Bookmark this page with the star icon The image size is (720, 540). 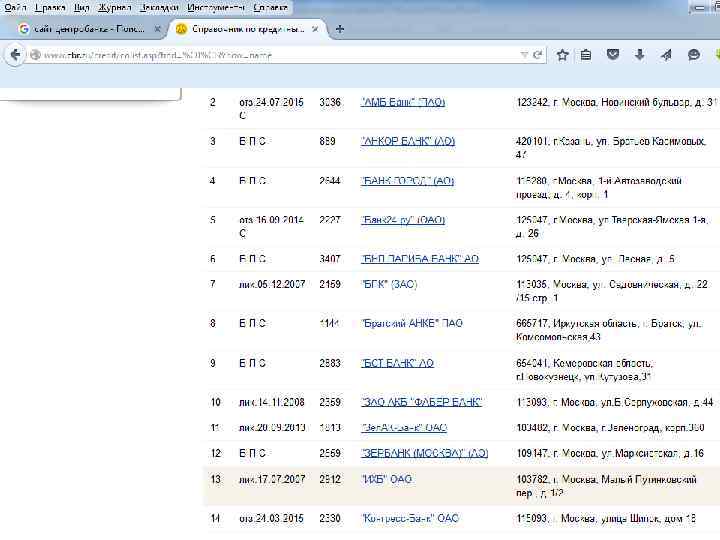562,56
